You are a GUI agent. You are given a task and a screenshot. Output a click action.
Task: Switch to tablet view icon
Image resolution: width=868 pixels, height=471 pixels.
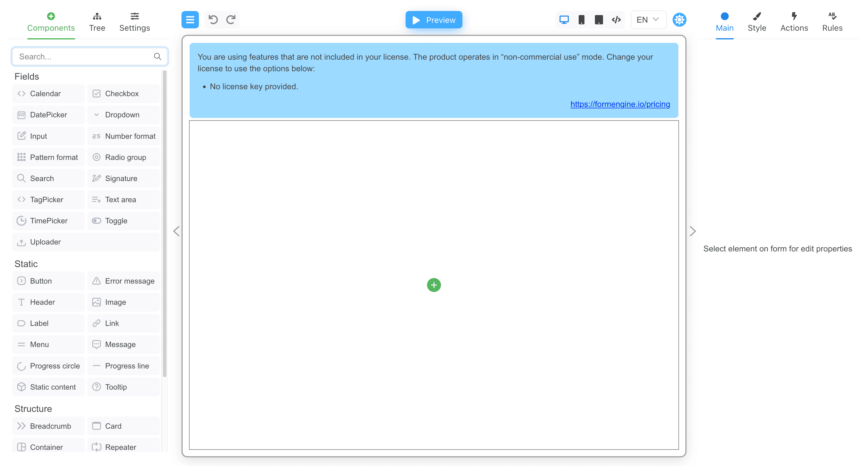click(x=599, y=19)
